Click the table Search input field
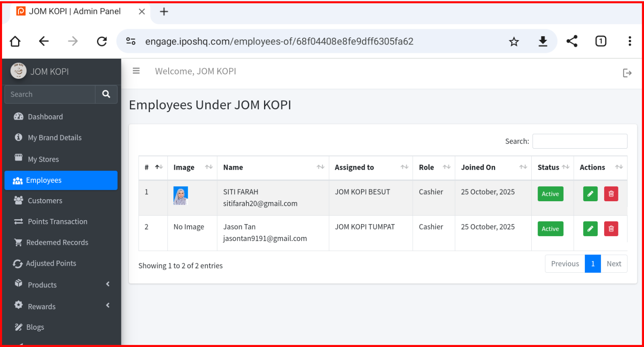The image size is (644, 347). (579, 141)
